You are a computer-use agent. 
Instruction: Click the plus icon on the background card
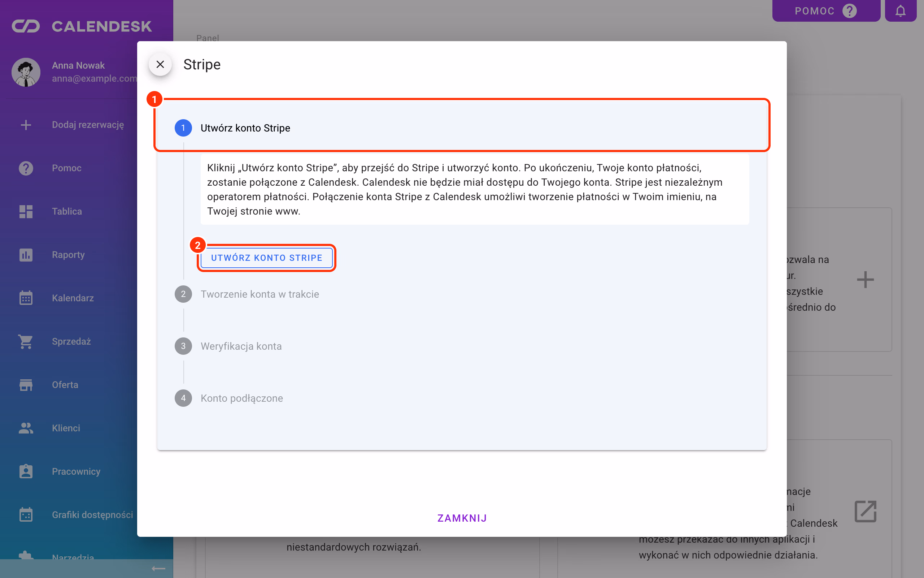click(x=865, y=280)
